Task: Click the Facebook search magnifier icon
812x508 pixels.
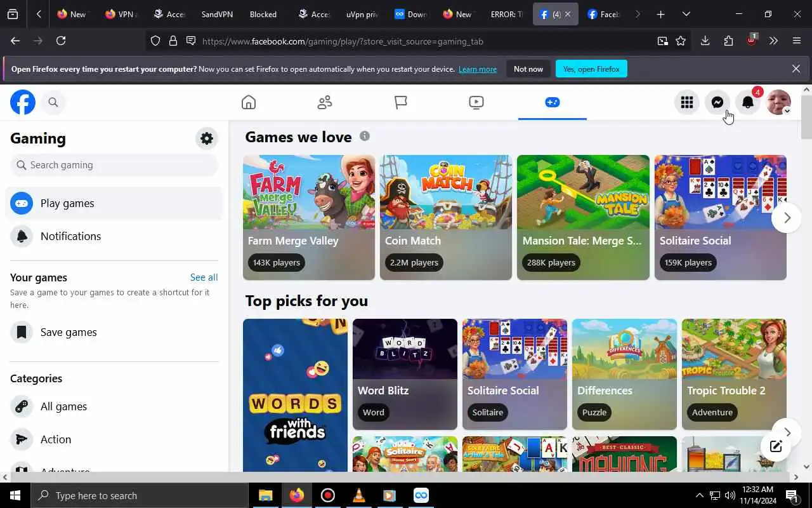Action: tap(53, 102)
